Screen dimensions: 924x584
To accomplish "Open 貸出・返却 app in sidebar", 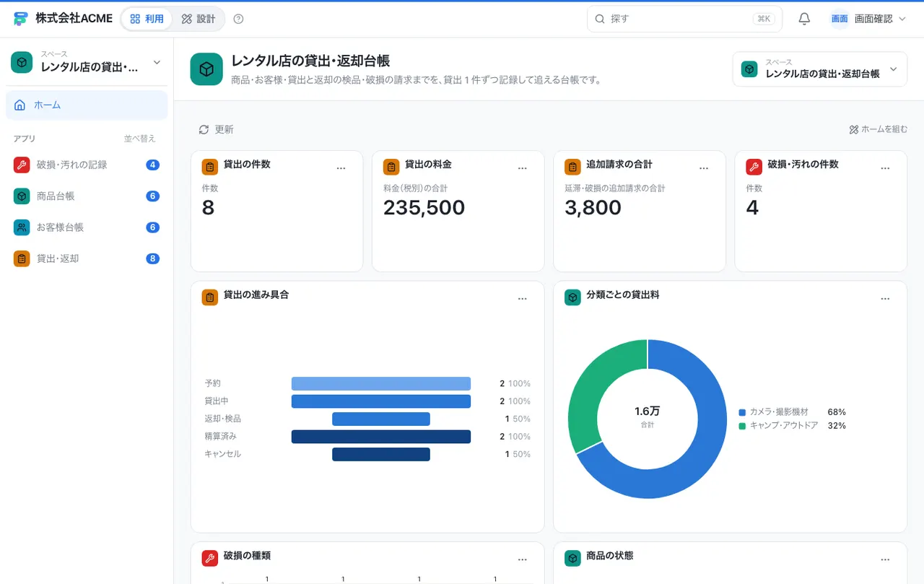I will (87, 258).
